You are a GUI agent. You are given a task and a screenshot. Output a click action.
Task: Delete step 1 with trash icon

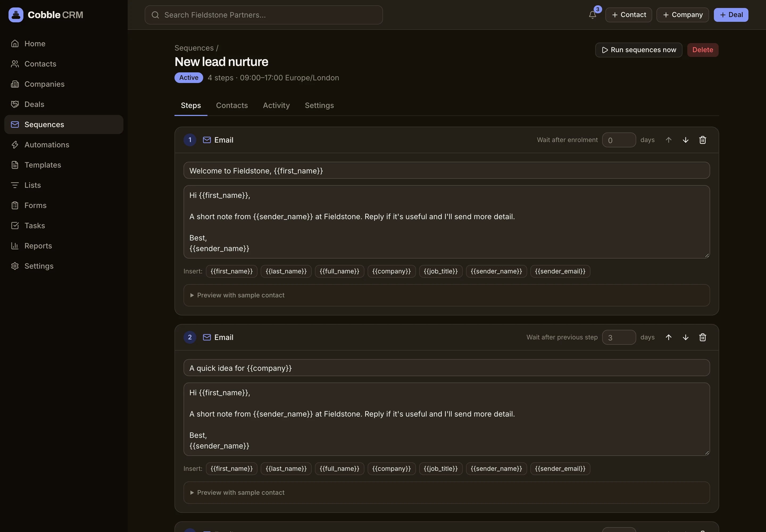click(703, 140)
